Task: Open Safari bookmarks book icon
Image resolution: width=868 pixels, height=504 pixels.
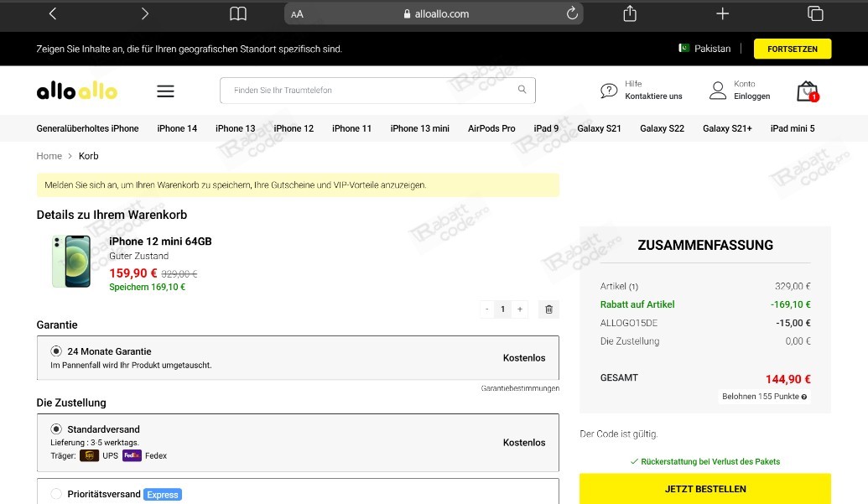Action: click(x=238, y=13)
